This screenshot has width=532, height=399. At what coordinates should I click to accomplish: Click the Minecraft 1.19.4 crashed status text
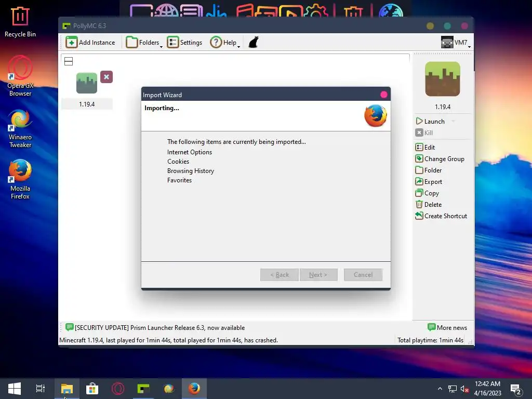coord(169,340)
